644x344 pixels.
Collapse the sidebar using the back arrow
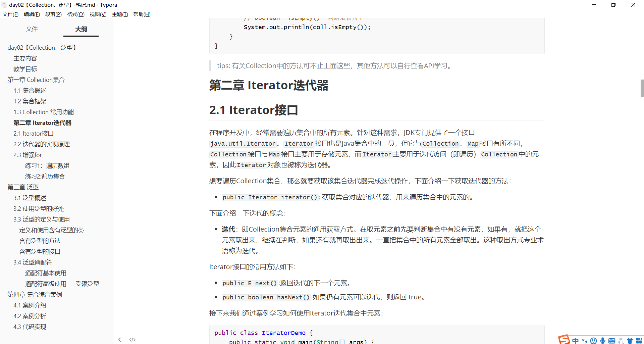(120, 340)
